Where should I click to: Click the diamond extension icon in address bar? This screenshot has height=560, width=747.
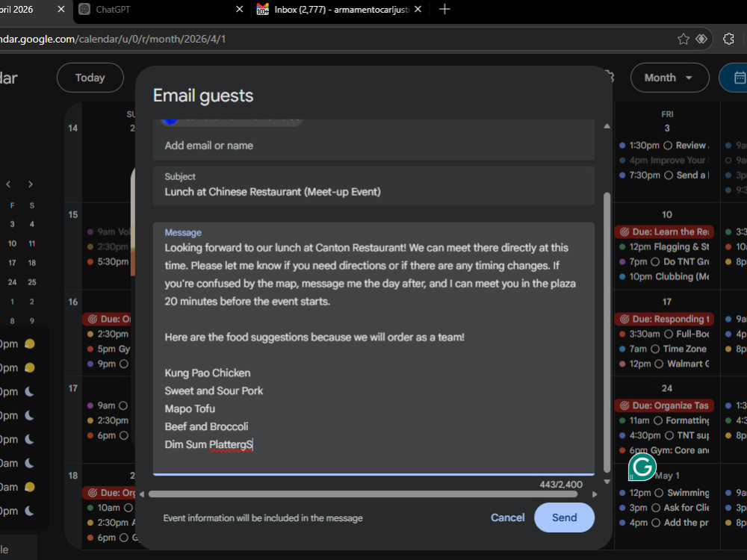(x=701, y=39)
